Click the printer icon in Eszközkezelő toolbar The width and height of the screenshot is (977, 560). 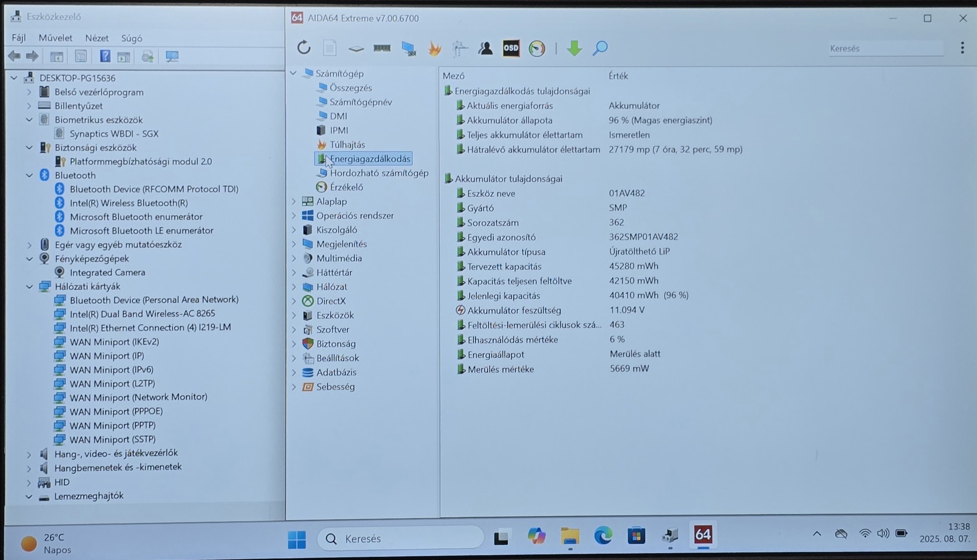tap(148, 56)
